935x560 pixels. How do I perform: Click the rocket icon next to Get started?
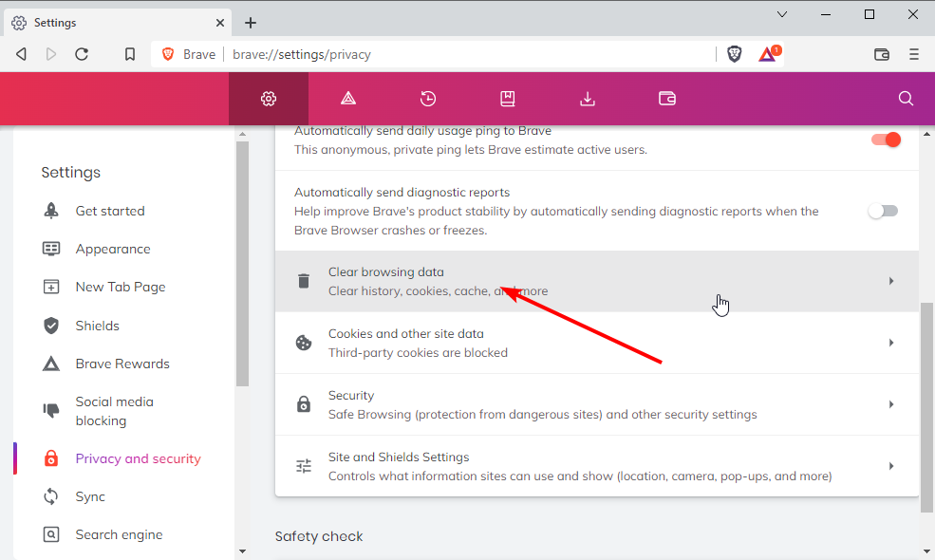click(x=51, y=211)
